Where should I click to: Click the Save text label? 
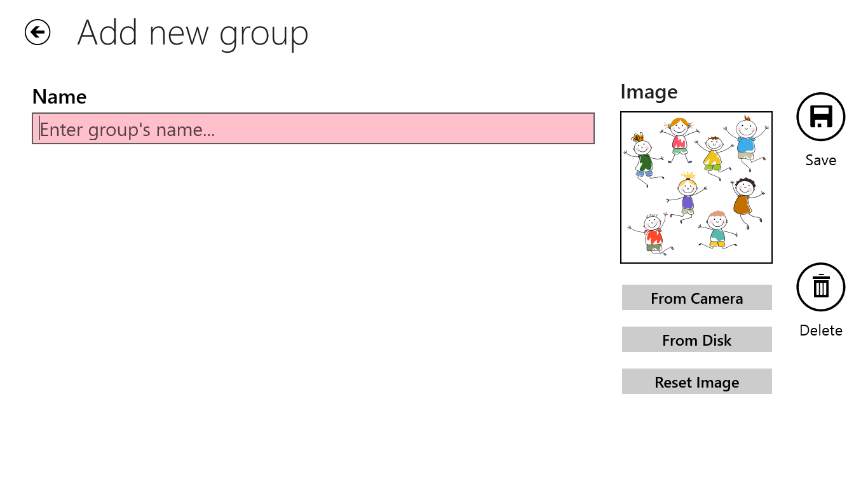coord(820,160)
